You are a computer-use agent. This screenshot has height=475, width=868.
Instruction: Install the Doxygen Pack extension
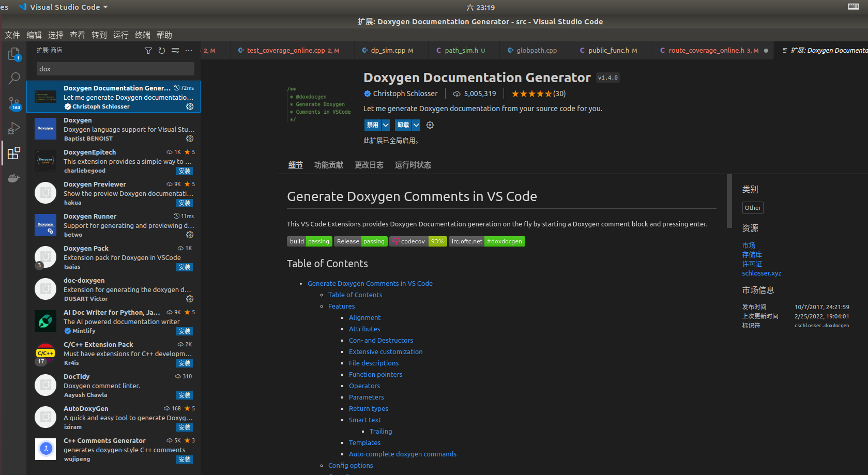[x=185, y=267]
